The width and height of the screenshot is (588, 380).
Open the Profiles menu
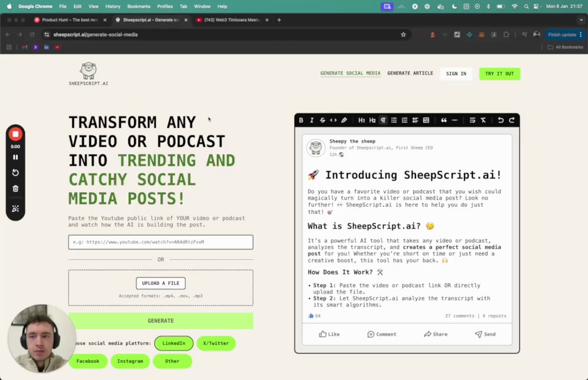point(165,6)
